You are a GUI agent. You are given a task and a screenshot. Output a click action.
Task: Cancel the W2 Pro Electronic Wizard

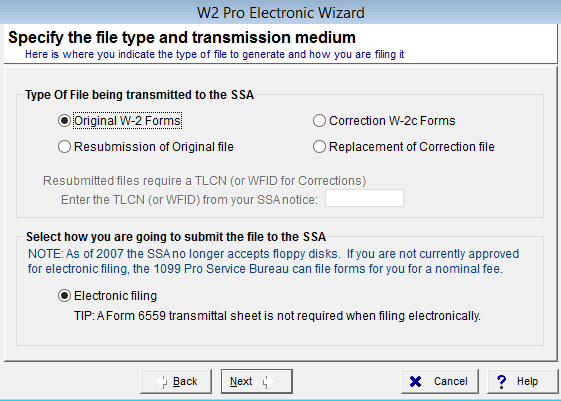(440, 381)
